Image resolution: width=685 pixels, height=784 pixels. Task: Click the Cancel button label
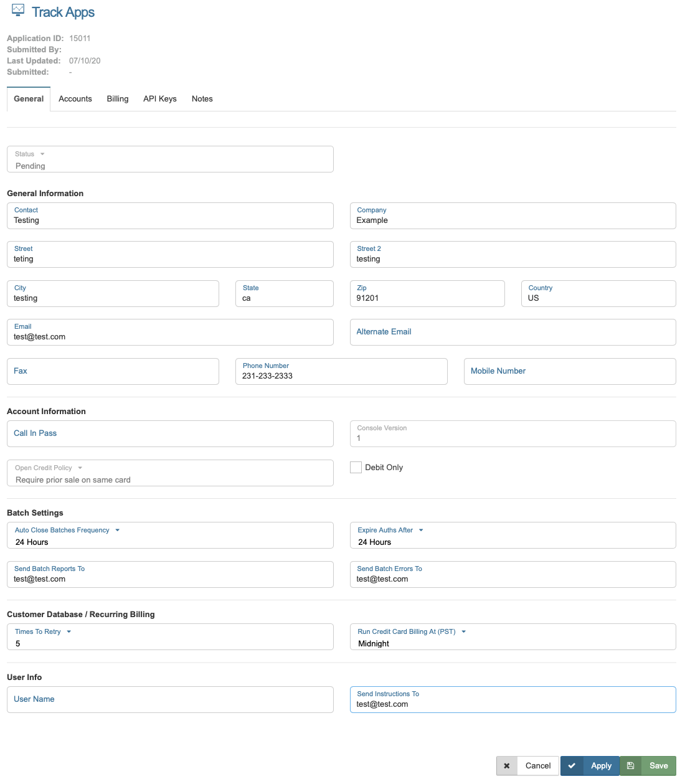pos(538,766)
